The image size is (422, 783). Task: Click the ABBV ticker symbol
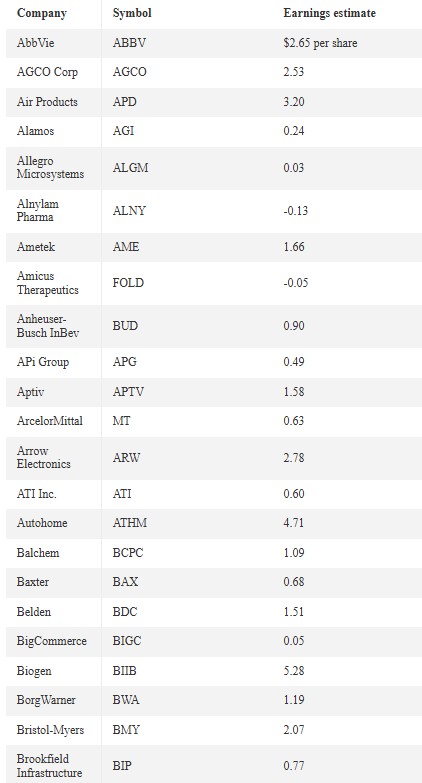tap(129, 43)
